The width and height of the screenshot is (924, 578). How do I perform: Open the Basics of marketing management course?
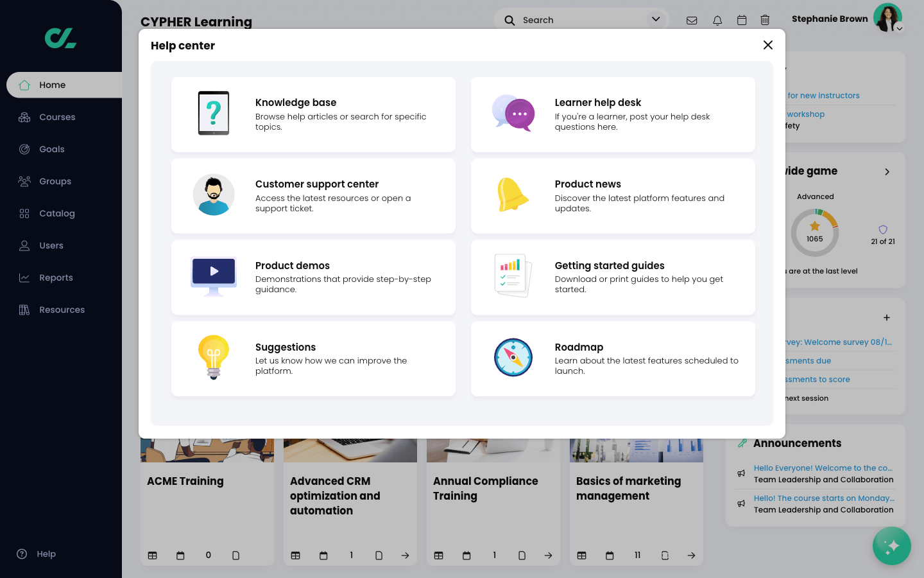(629, 489)
